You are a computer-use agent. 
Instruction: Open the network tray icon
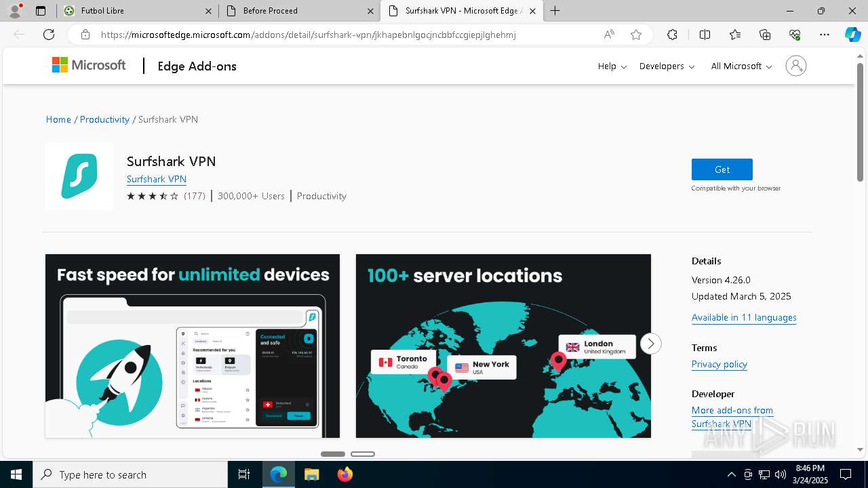[x=764, y=474]
